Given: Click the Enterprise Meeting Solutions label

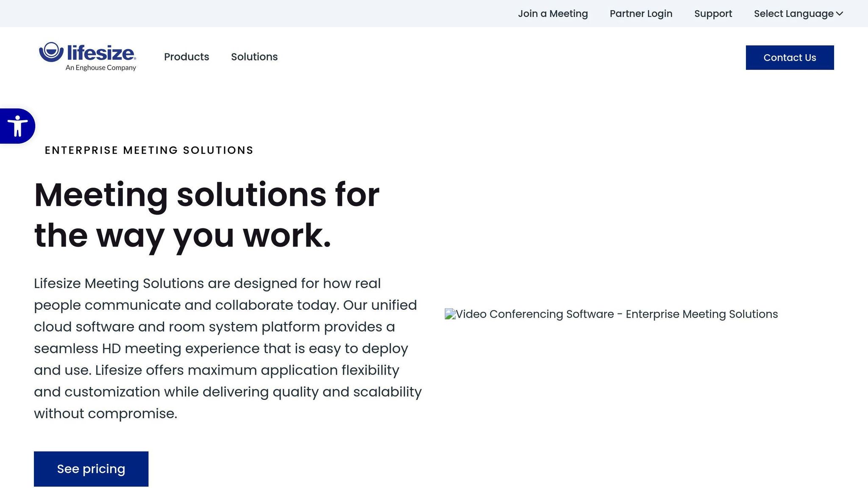Looking at the screenshot, I should tap(149, 150).
